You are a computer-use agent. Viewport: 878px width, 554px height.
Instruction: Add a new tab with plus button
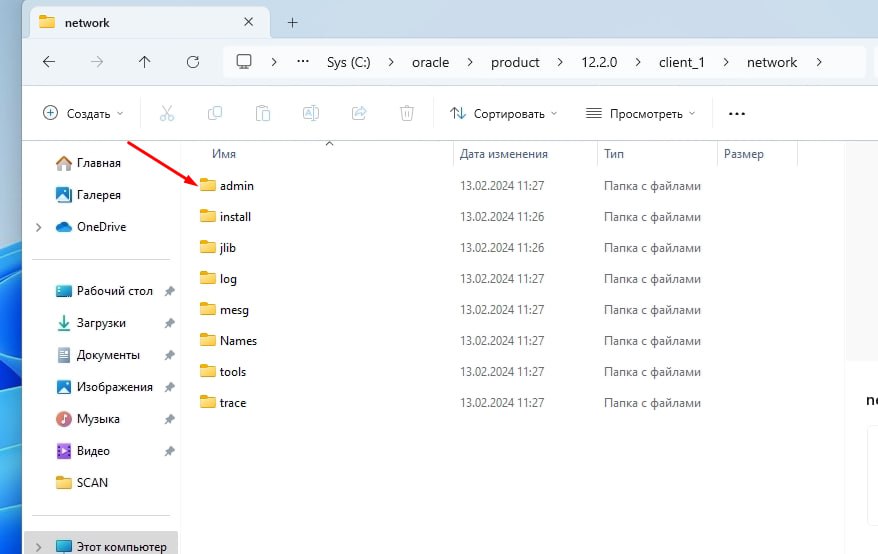[292, 22]
